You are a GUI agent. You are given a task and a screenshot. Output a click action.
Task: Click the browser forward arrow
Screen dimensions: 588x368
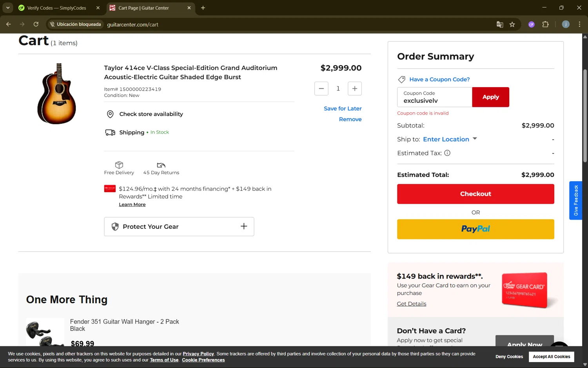pyautogui.click(x=22, y=24)
